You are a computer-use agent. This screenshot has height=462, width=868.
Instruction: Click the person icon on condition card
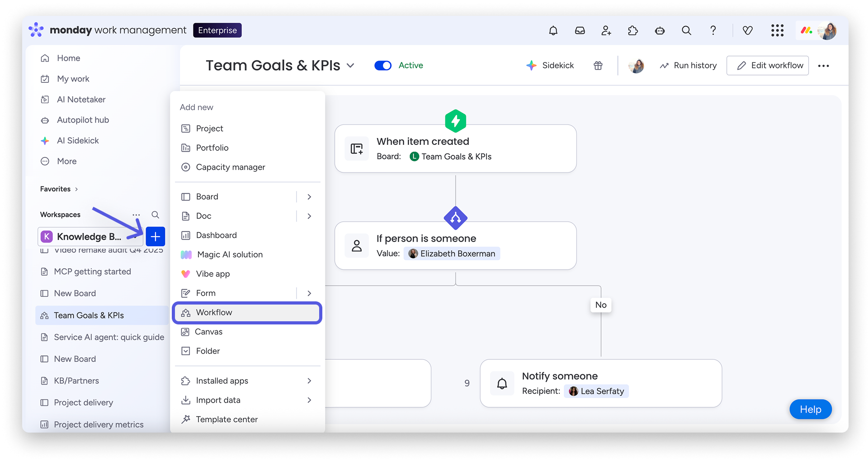(x=357, y=246)
